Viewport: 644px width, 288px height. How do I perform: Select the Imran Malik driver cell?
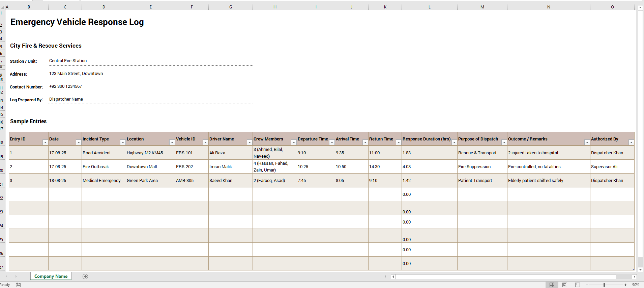231,167
